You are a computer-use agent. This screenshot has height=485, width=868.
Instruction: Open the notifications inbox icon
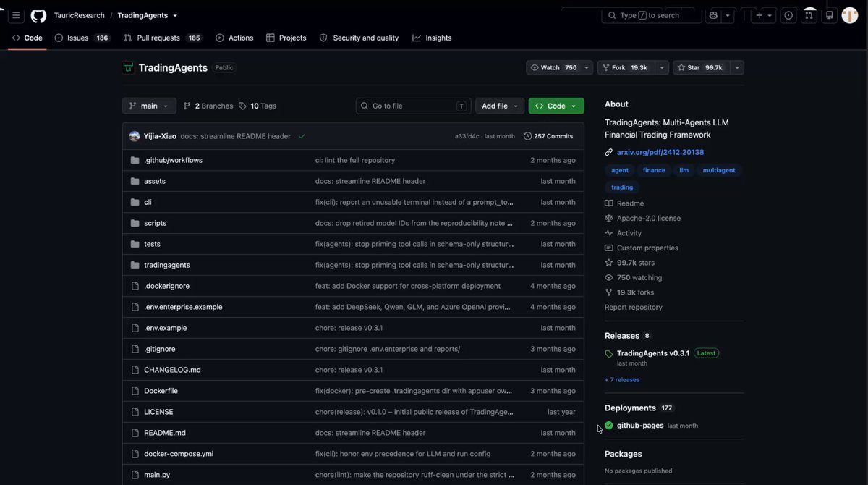pyautogui.click(x=830, y=15)
